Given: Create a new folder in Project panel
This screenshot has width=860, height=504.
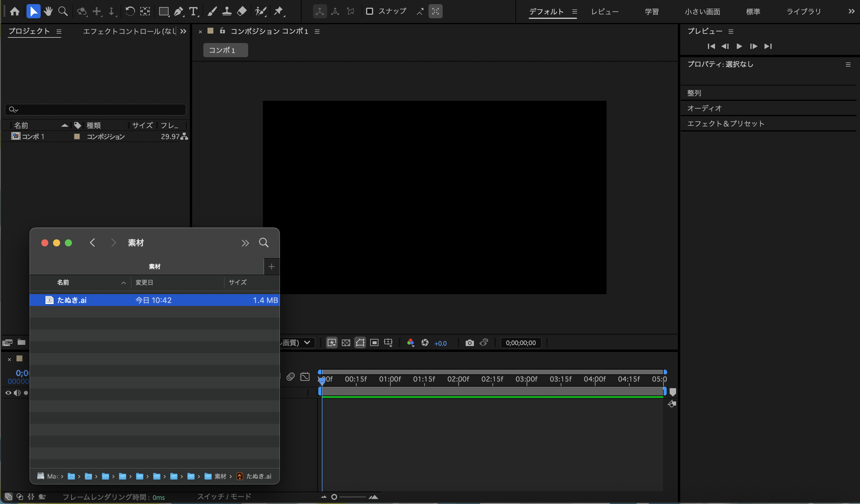Looking at the screenshot, I should tap(22, 342).
